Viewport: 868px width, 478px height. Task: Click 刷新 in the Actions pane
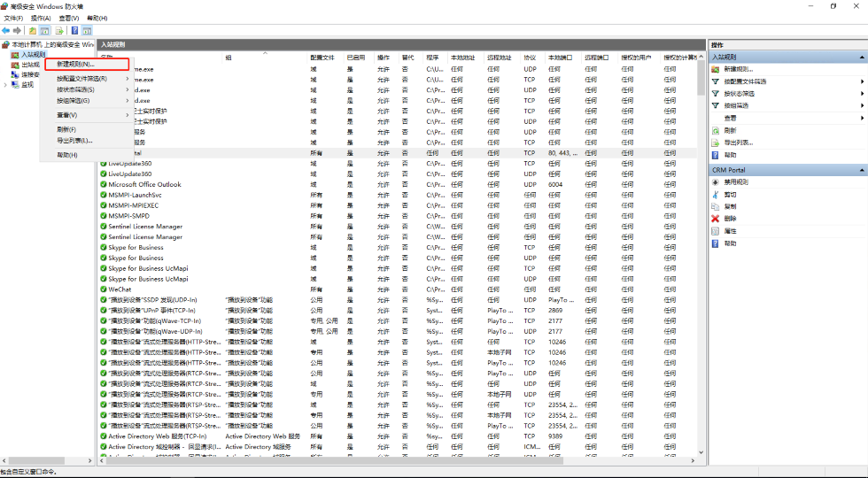(x=730, y=131)
